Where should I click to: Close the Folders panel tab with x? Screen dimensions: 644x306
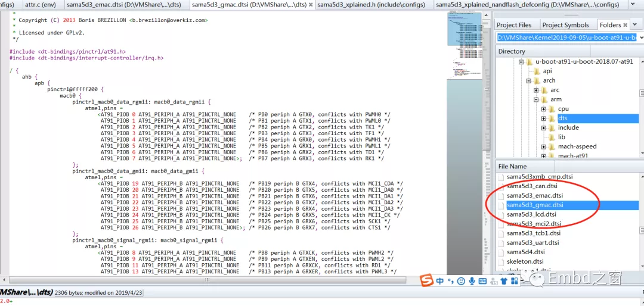point(625,25)
